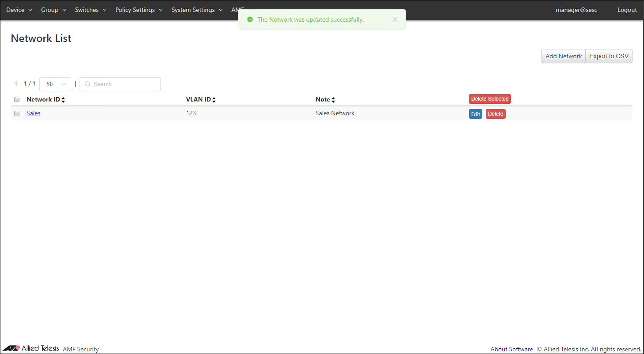
Task: Open the Policy Settings dropdown menu
Action: [x=139, y=10]
